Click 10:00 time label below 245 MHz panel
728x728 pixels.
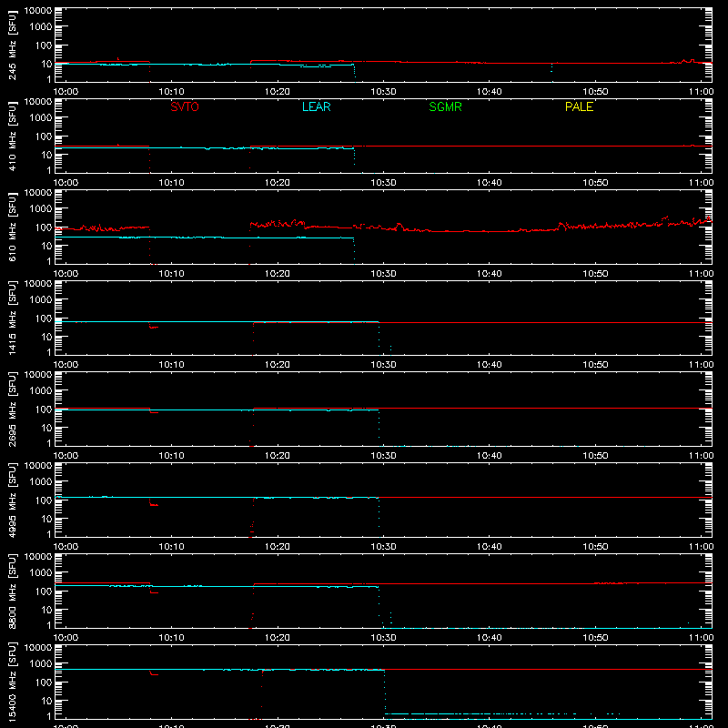(66, 92)
